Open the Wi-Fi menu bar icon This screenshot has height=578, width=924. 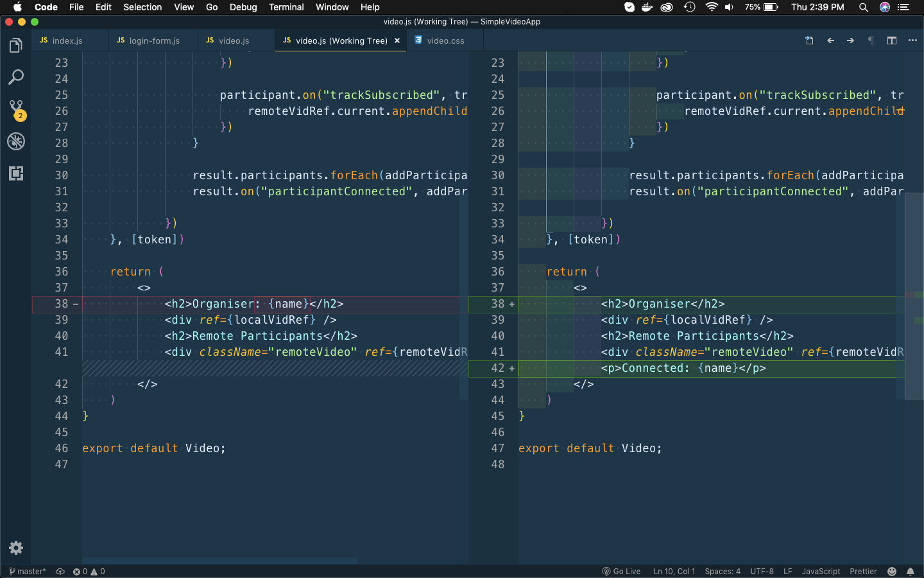tap(711, 7)
